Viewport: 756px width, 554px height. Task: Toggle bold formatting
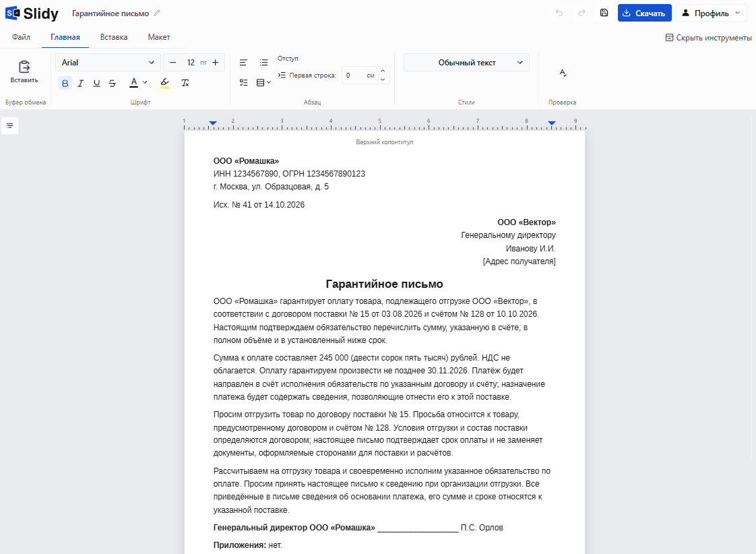(65, 83)
